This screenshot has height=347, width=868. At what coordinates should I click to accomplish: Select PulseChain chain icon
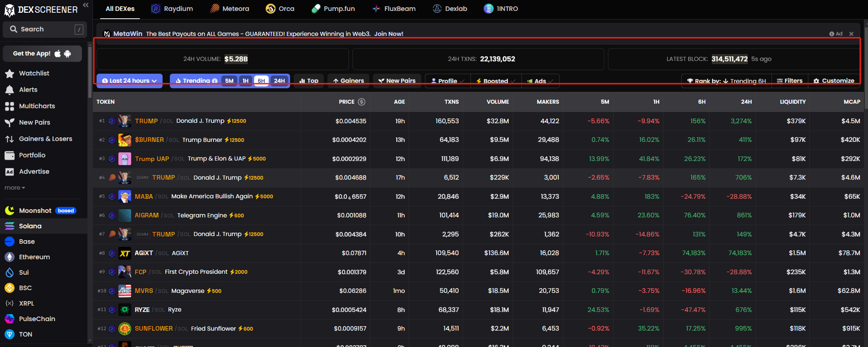[10, 319]
